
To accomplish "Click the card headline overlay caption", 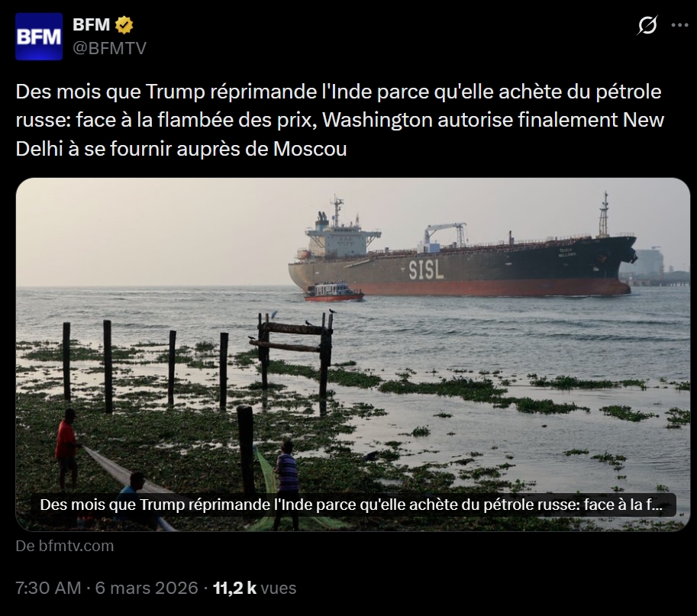I will click(351, 505).
